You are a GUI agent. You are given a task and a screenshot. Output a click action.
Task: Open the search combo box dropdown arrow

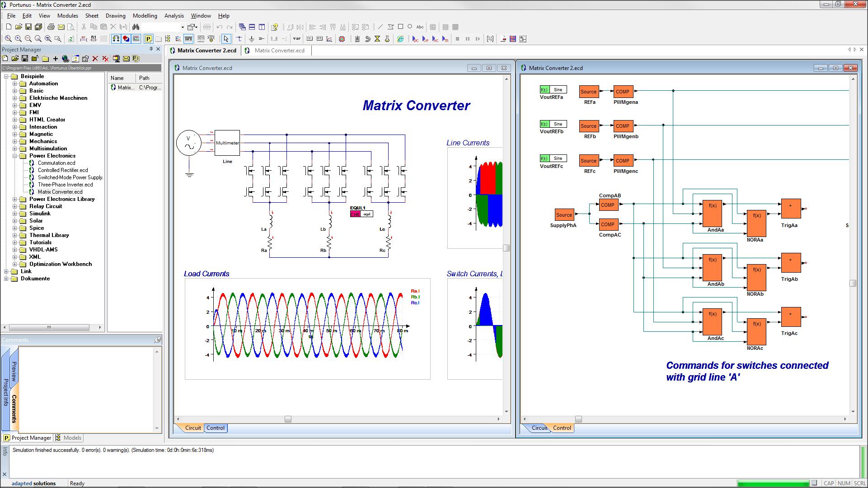[x=183, y=27]
